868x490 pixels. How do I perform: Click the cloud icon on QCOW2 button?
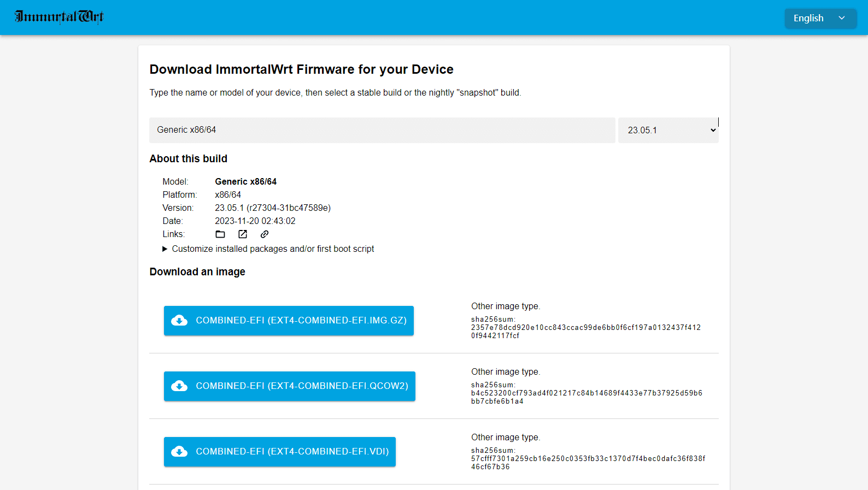[179, 386]
